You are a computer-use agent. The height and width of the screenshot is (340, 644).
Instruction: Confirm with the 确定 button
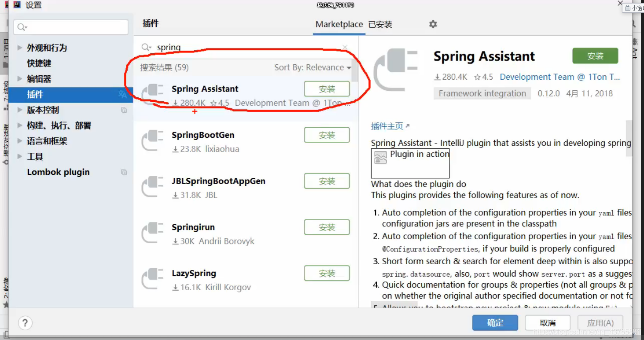[495, 323]
